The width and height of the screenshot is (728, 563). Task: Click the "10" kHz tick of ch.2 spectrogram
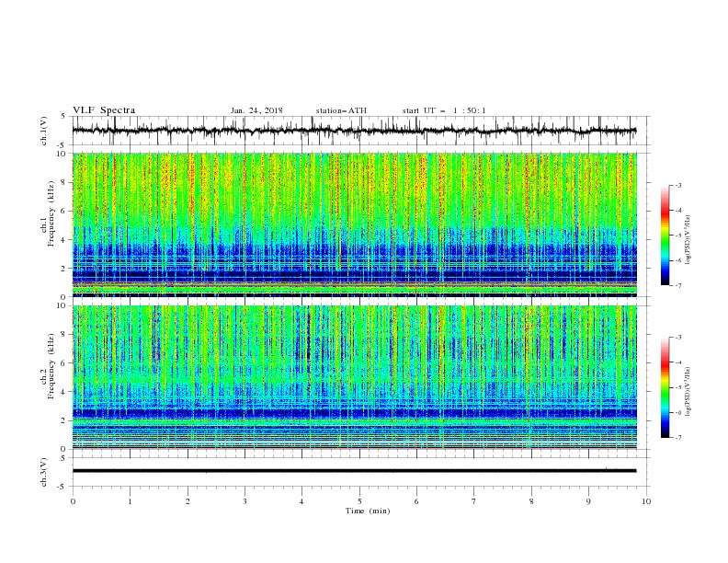63,305
